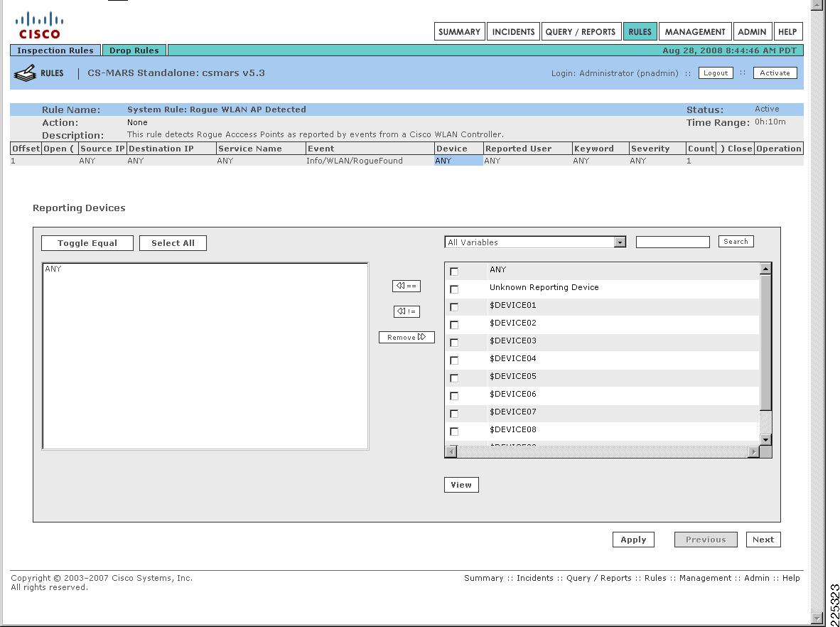Click the View button
Image resolution: width=840 pixels, height=627 pixels.
pyautogui.click(x=461, y=484)
